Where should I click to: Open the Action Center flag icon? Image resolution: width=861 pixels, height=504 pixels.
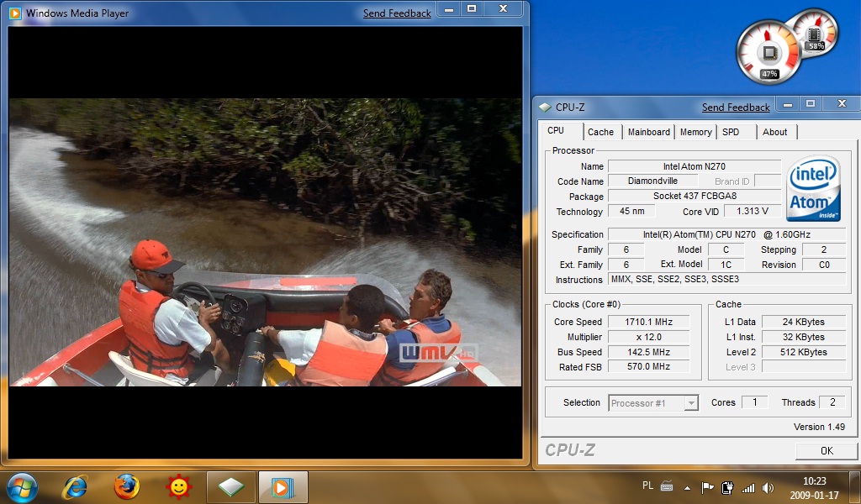pyautogui.click(x=707, y=487)
